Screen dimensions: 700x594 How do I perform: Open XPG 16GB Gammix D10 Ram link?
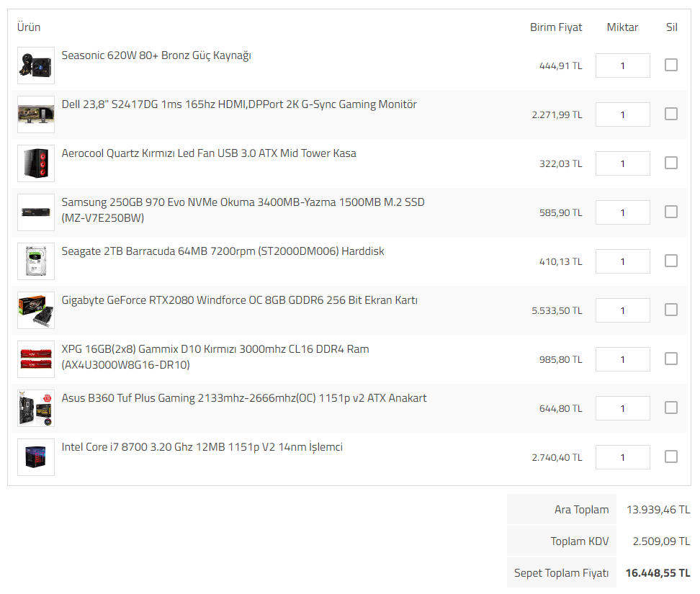click(215, 356)
